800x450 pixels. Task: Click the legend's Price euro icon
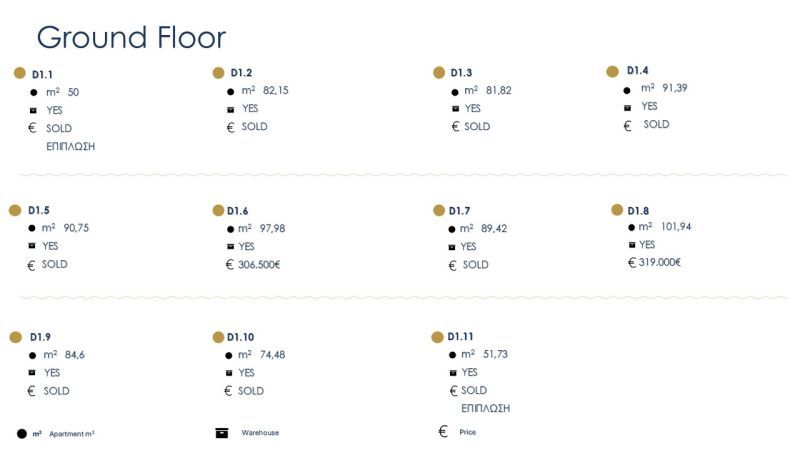(443, 432)
